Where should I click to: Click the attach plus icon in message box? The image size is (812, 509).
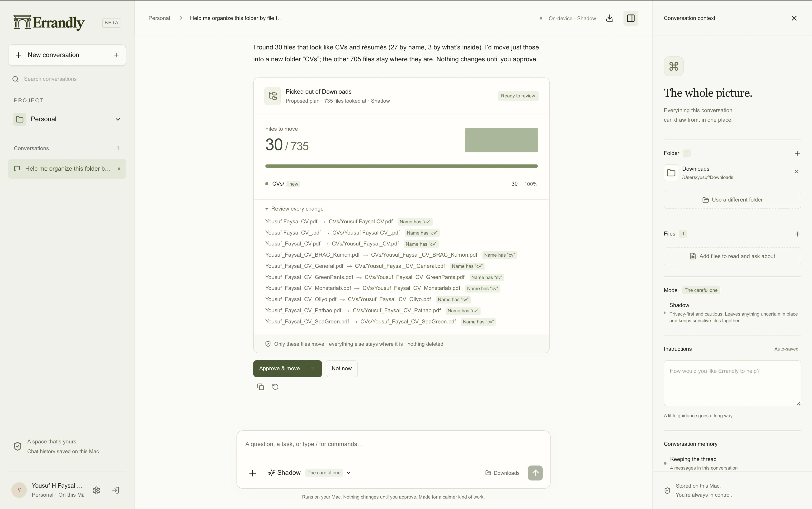253,473
